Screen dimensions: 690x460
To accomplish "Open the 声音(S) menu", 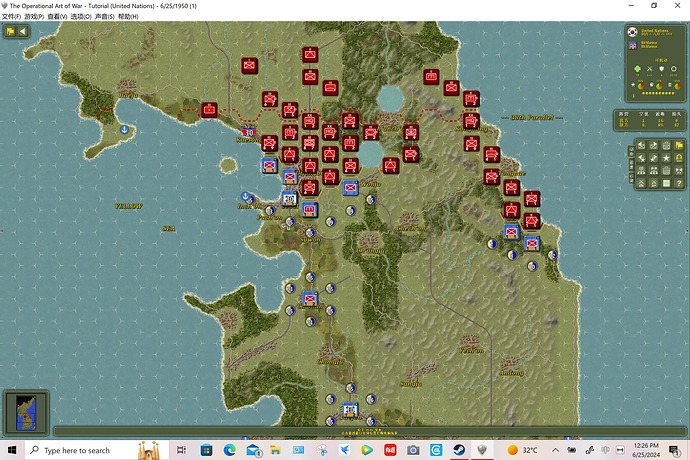I will point(105,17).
